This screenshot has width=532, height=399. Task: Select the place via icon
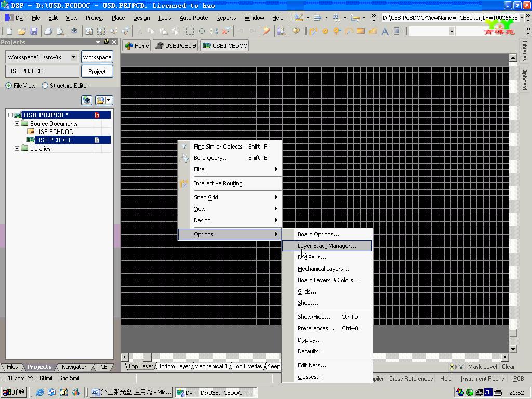point(337,31)
